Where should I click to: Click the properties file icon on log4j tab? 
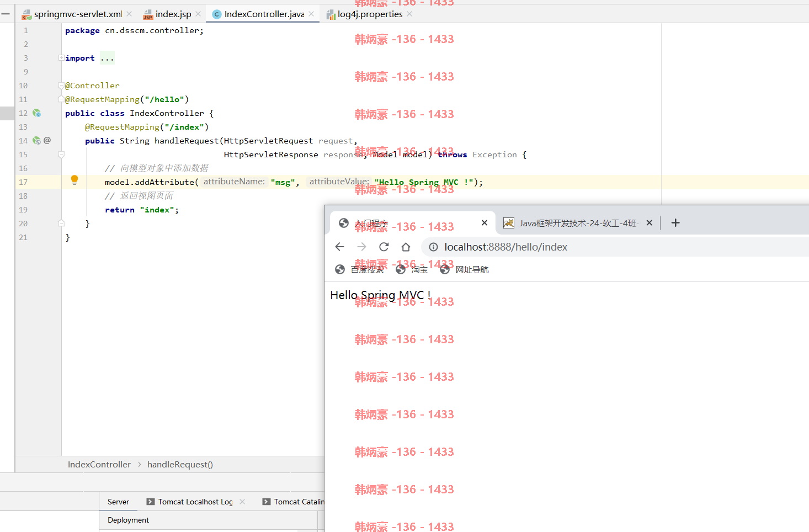click(331, 15)
